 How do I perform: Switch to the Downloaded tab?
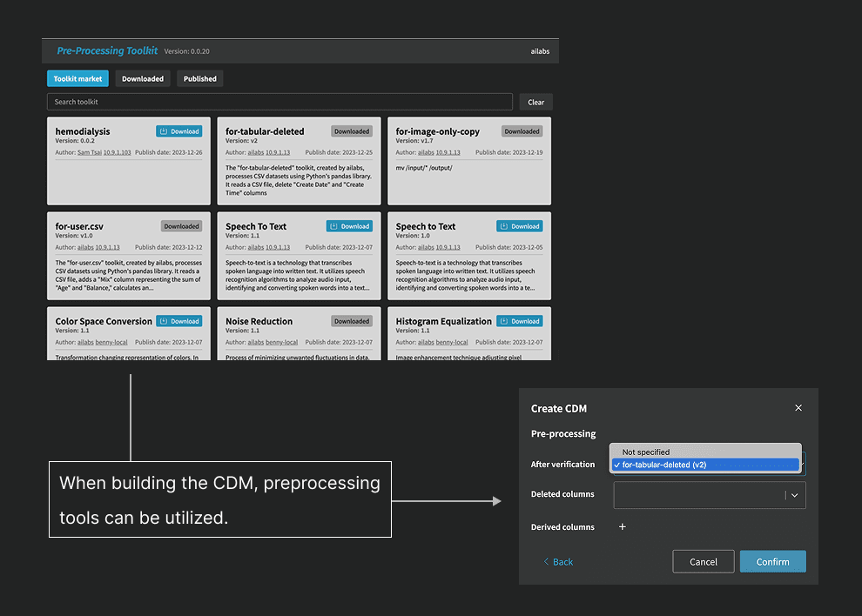coord(143,78)
